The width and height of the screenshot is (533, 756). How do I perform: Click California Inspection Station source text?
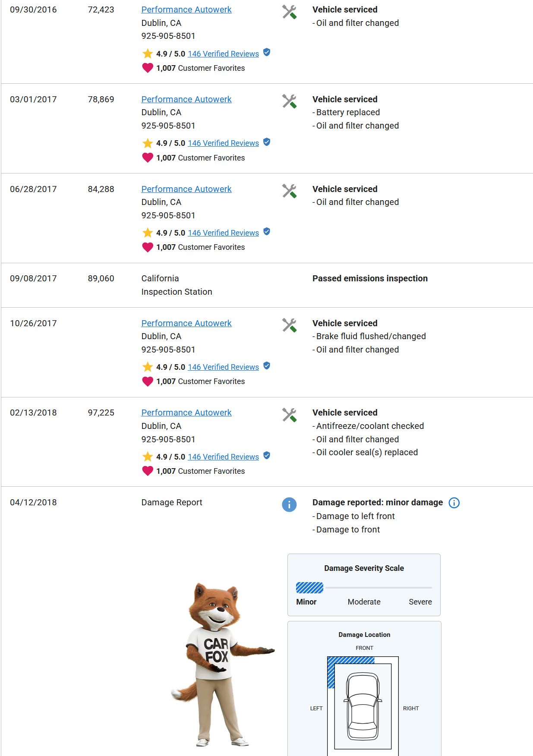pyautogui.click(x=177, y=285)
